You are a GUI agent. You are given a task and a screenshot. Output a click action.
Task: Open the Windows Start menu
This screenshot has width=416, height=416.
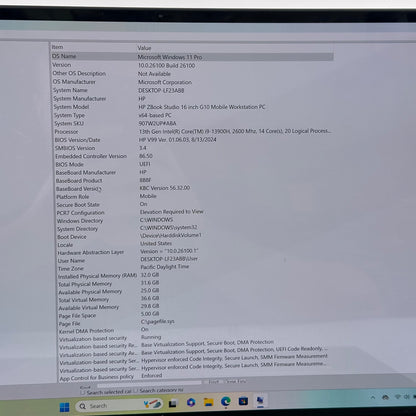(64, 407)
